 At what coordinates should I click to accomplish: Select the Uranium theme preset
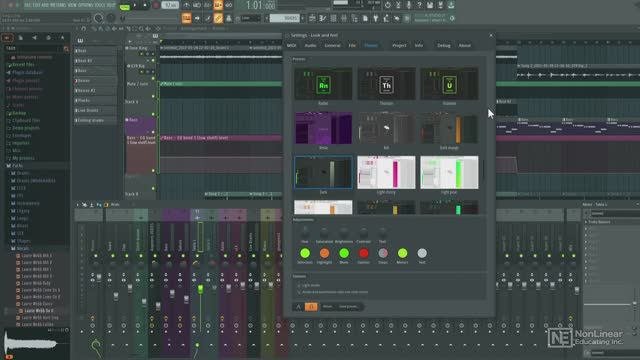(449, 84)
